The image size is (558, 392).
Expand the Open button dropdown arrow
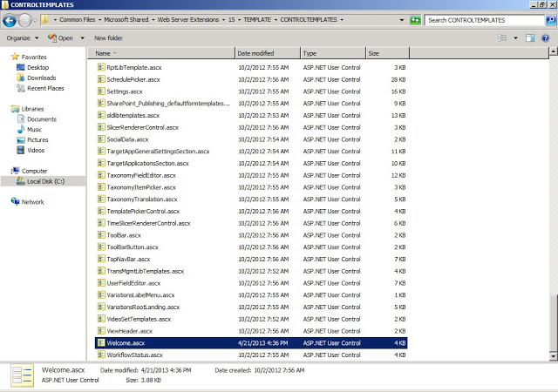tap(82, 38)
